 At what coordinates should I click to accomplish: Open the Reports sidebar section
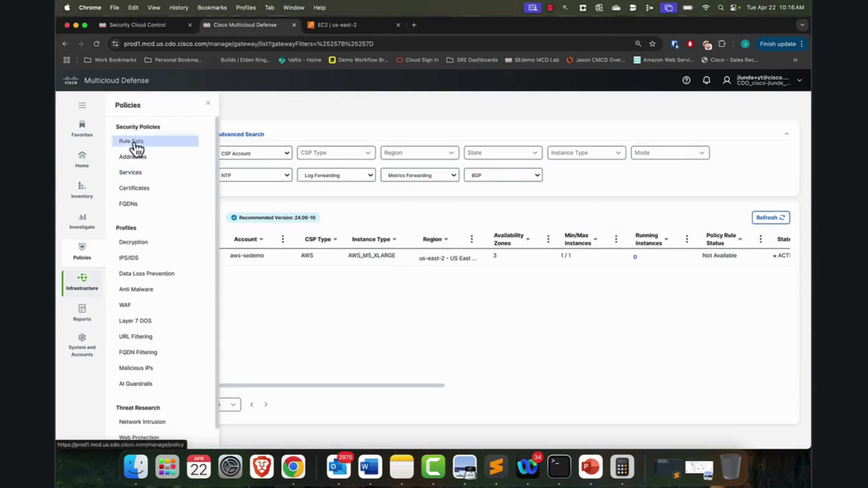(82, 313)
